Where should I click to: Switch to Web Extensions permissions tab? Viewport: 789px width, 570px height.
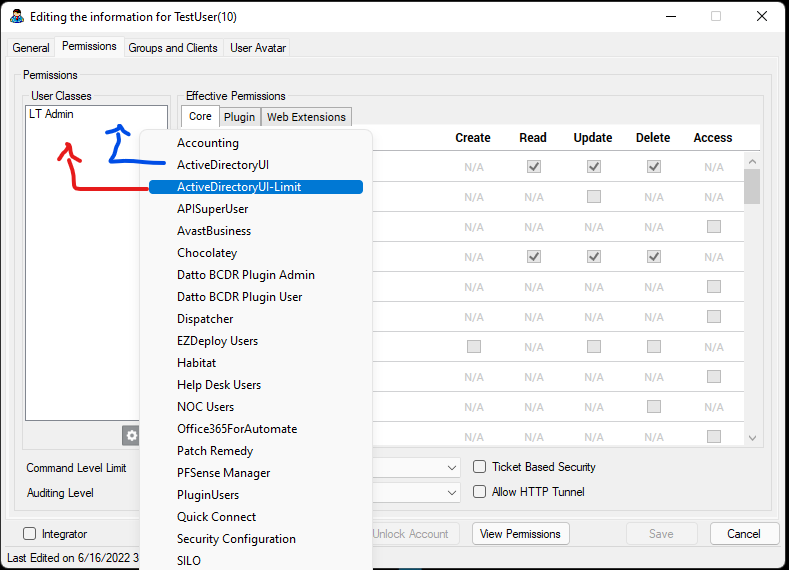(306, 117)
